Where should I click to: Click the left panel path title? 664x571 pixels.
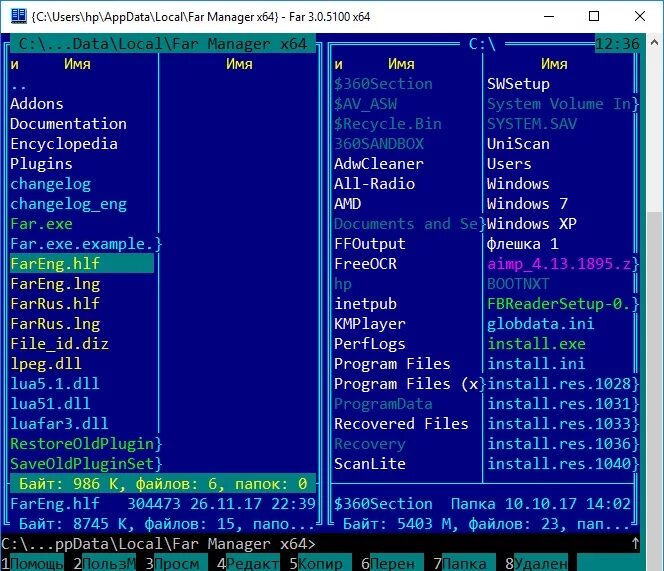163,44
